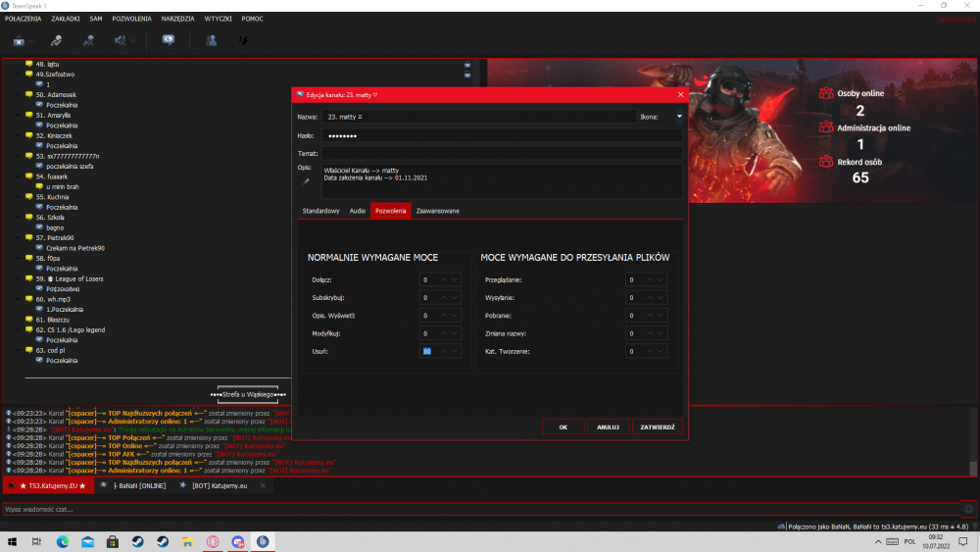This screenshot has width=980, height=552.
Task: Collapse the 59. League of Losers channel
Action: (18, 278)
